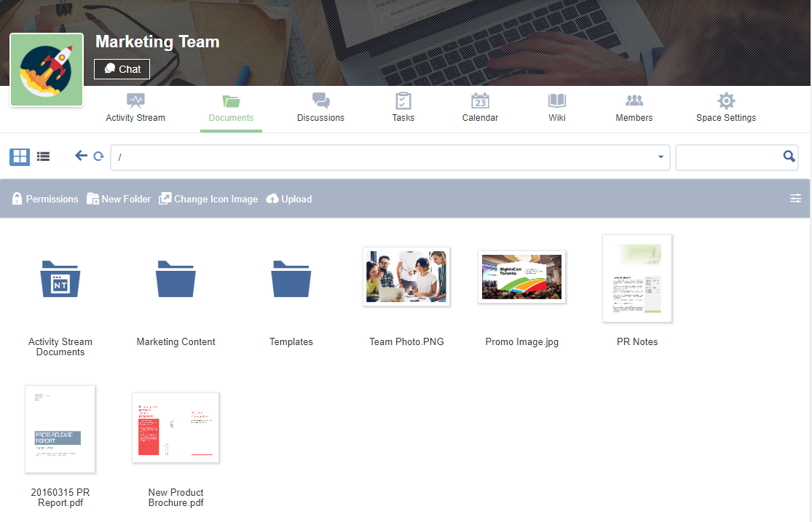Start a Chat with Marketing Team

coord(122,69)
